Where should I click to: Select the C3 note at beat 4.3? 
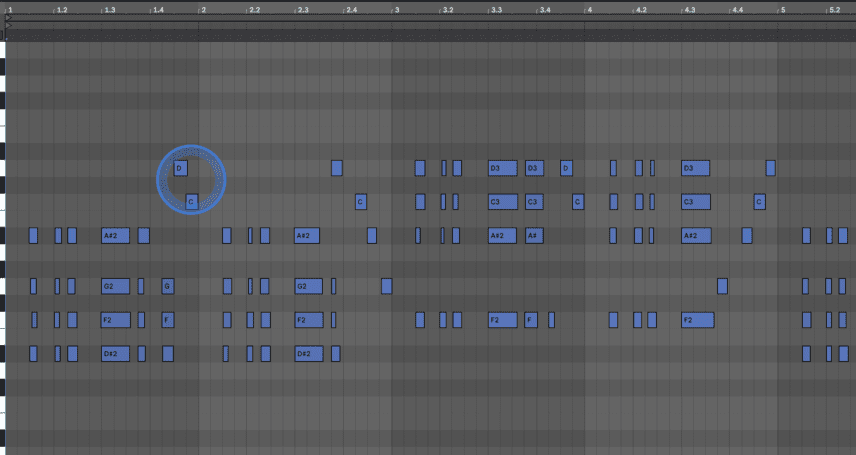(x=696, y=202)
